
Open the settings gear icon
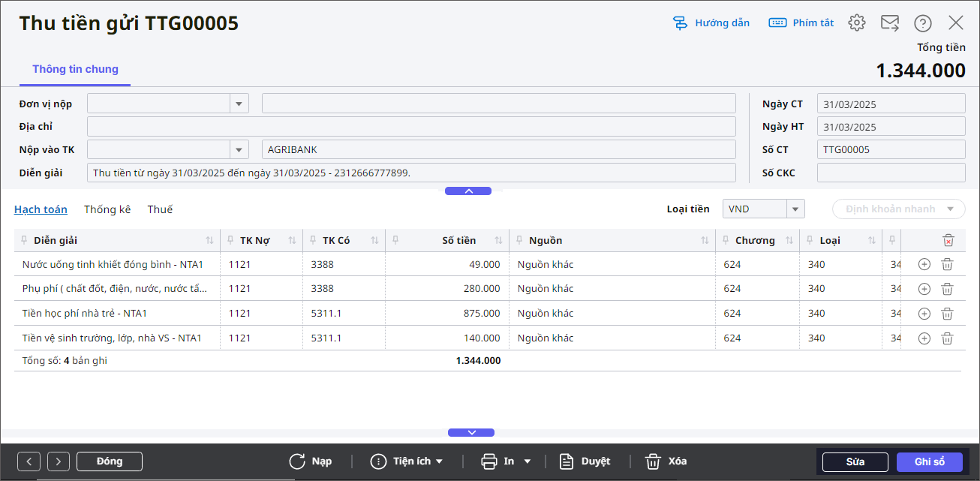(x=856, y=23)
